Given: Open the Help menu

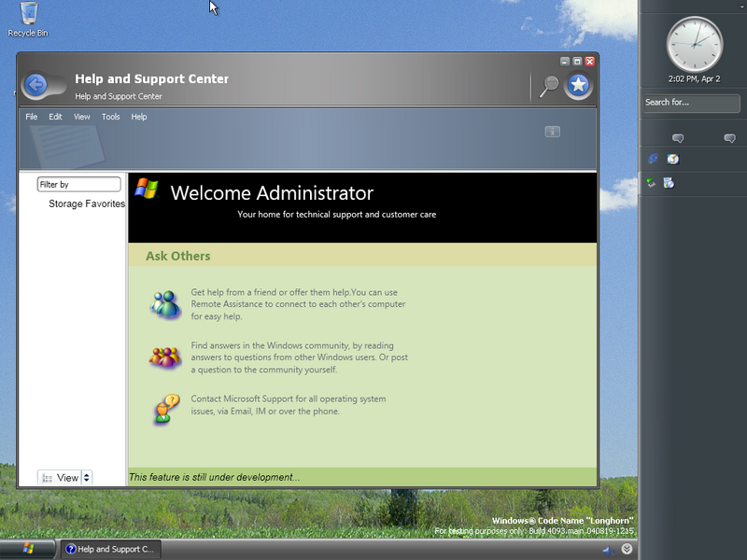Looking at the screenshot, I should 139,117.
